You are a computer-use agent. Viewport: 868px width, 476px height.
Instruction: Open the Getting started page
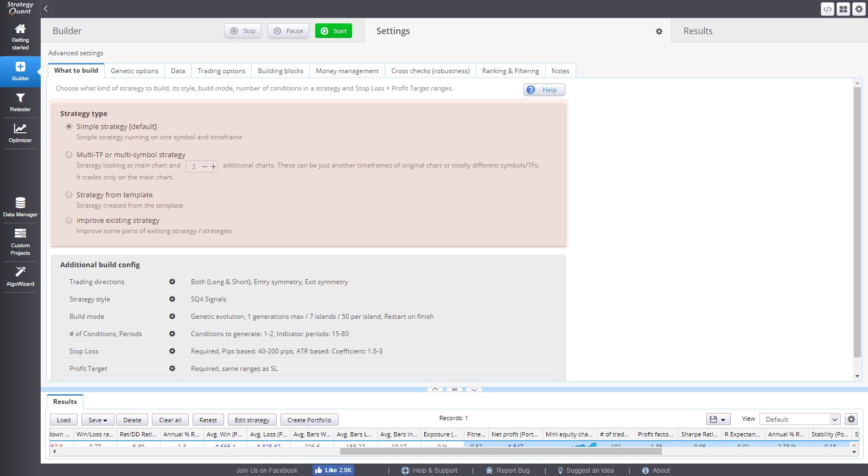coord(20,37)
